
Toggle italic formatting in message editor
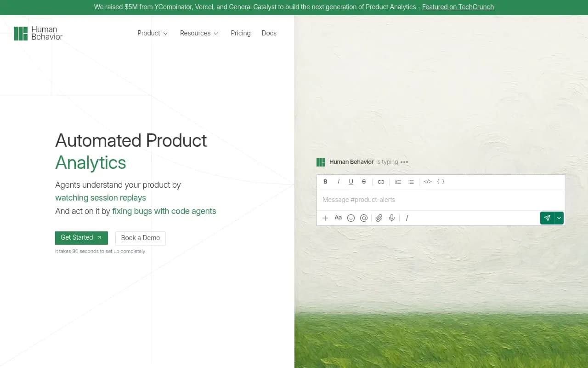[x=339, y=182]
